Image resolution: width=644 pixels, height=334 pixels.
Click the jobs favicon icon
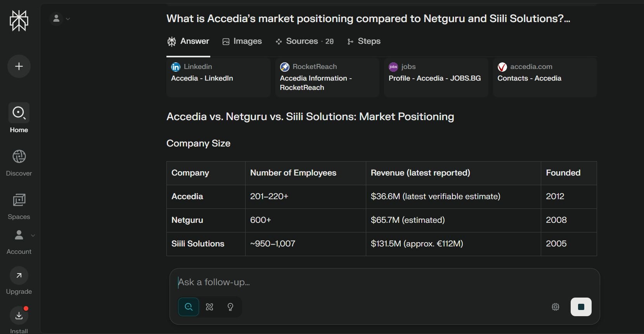point(393,67)
